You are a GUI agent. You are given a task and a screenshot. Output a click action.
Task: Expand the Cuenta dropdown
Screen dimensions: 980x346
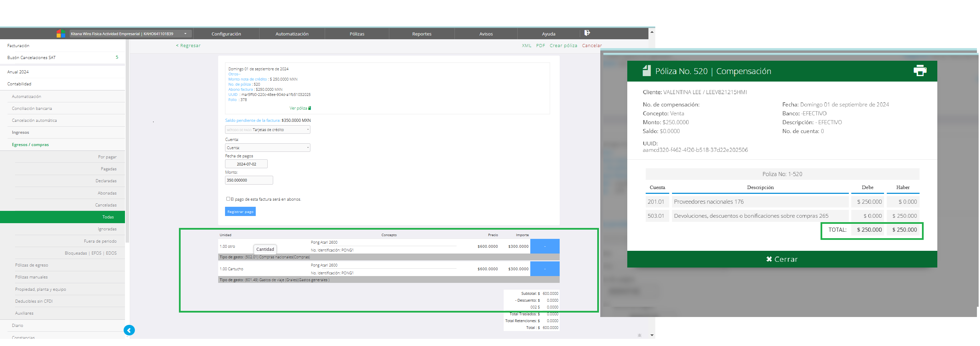pos(267,148)
